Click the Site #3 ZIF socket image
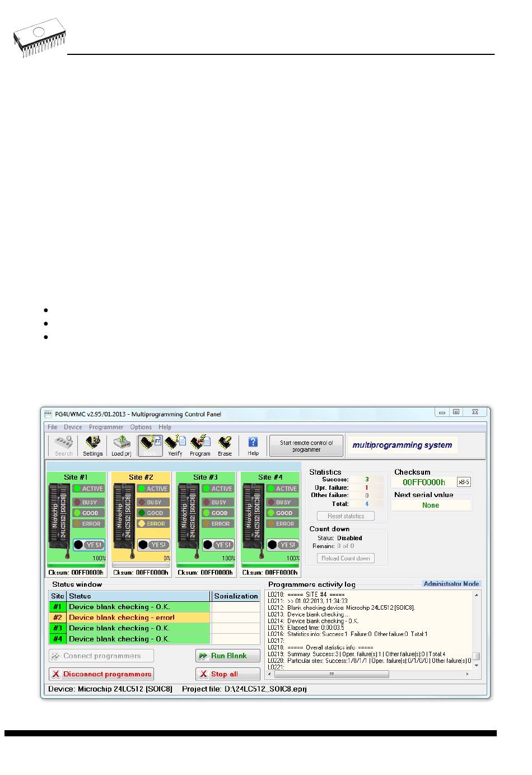This screenshot has height=775, width=532. click(x=189, y=519)
